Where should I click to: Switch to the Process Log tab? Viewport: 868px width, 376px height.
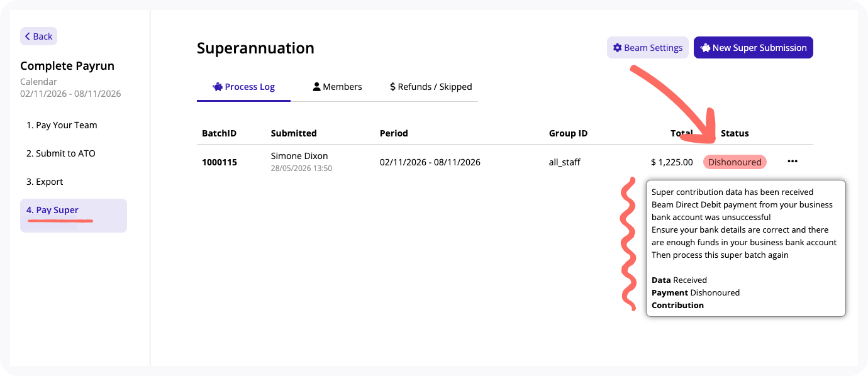(243, 87)
